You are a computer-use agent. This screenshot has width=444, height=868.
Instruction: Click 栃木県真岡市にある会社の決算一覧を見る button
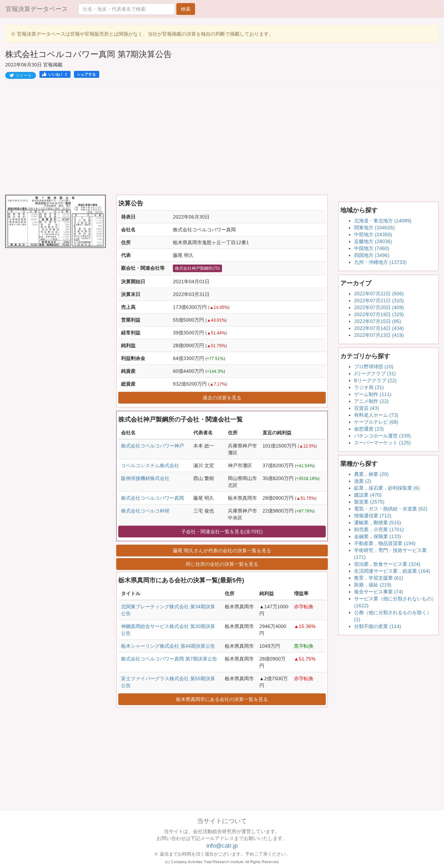(222, 699)
